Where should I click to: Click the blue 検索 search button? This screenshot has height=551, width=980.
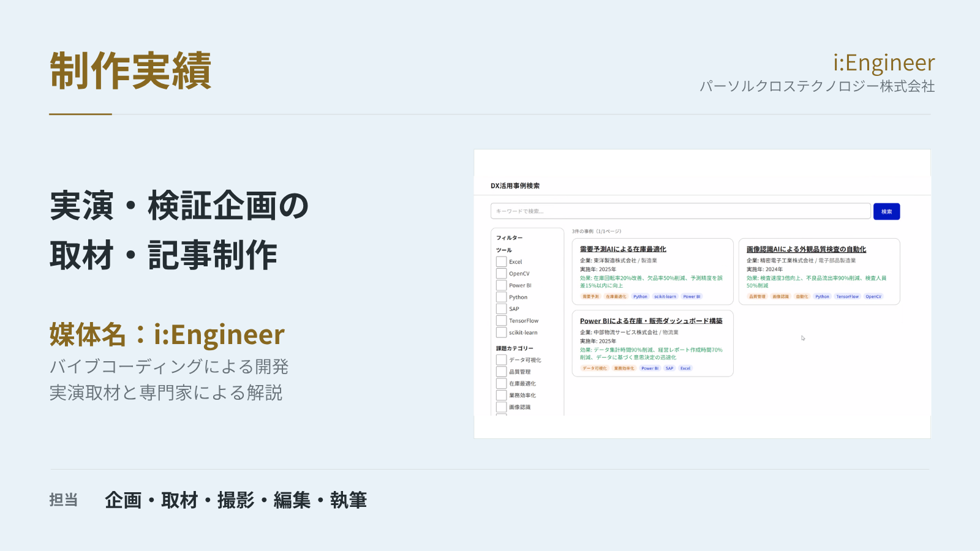point(886,211)
